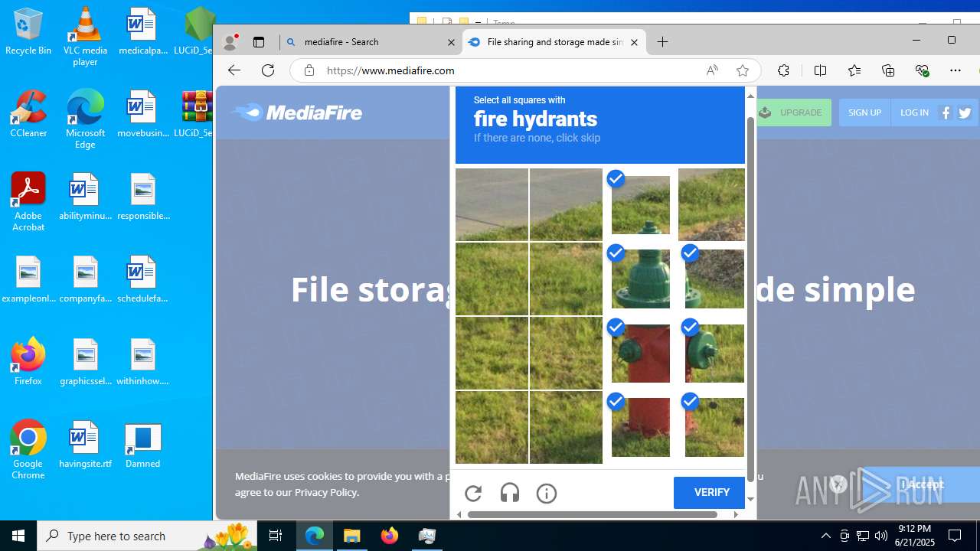Open Firefox desktop shortcut
Screen dimensions: 980x551
coord(28,361)
